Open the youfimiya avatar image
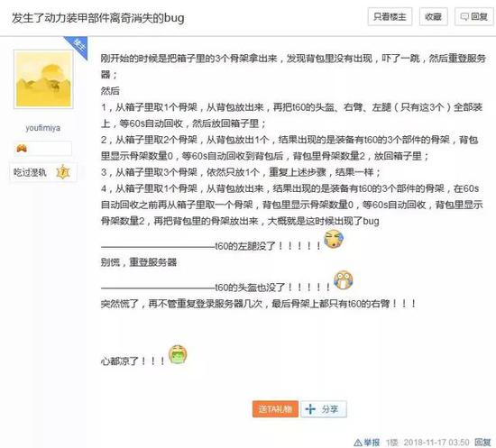Viewport: 496px width, 448px height. click(x=43, y=79)
